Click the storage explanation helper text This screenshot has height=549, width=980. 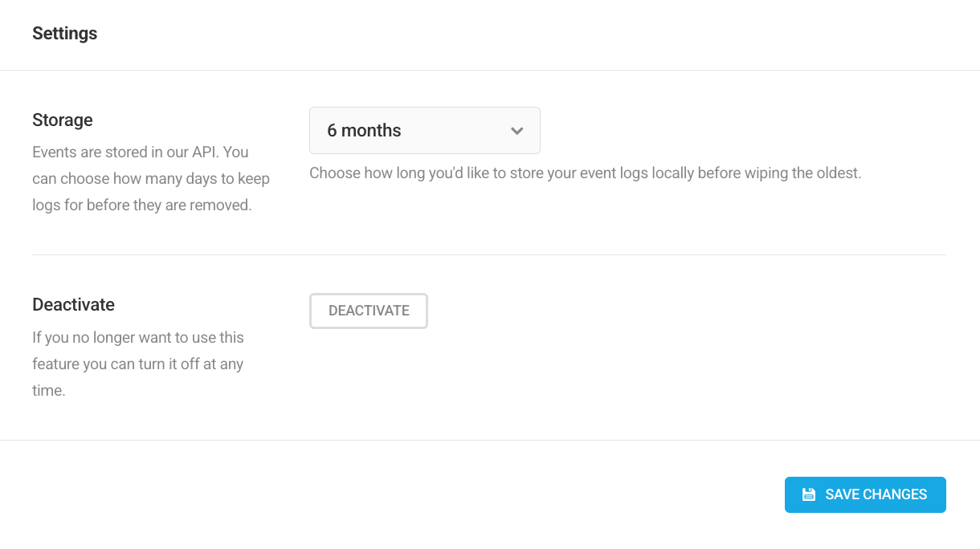[x=585, y=172]
